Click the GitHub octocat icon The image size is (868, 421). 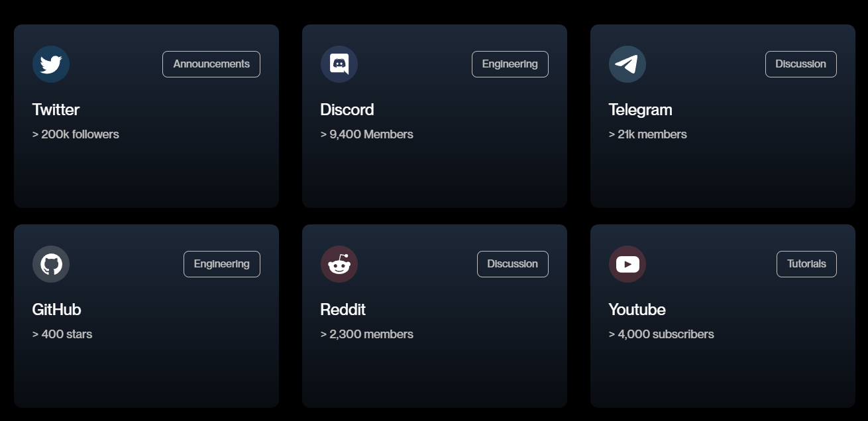point(51,264)
